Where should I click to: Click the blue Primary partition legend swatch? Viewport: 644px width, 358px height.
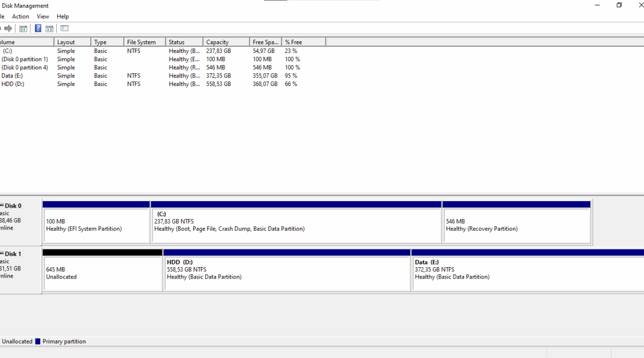pos(38,341)
